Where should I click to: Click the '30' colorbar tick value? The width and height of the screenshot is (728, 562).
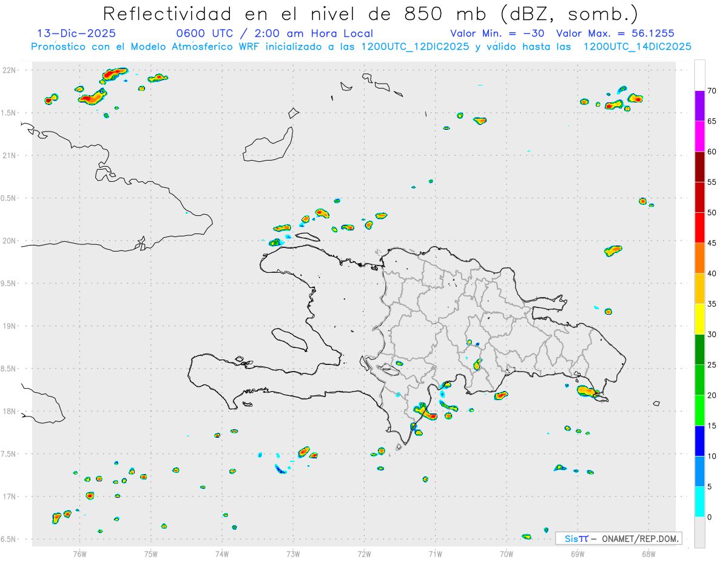click(712, 334)
